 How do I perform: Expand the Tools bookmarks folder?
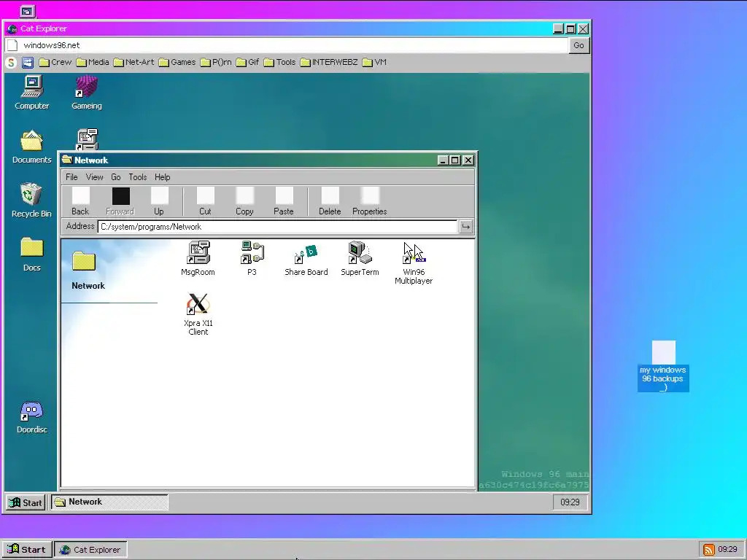pos(279,63)
